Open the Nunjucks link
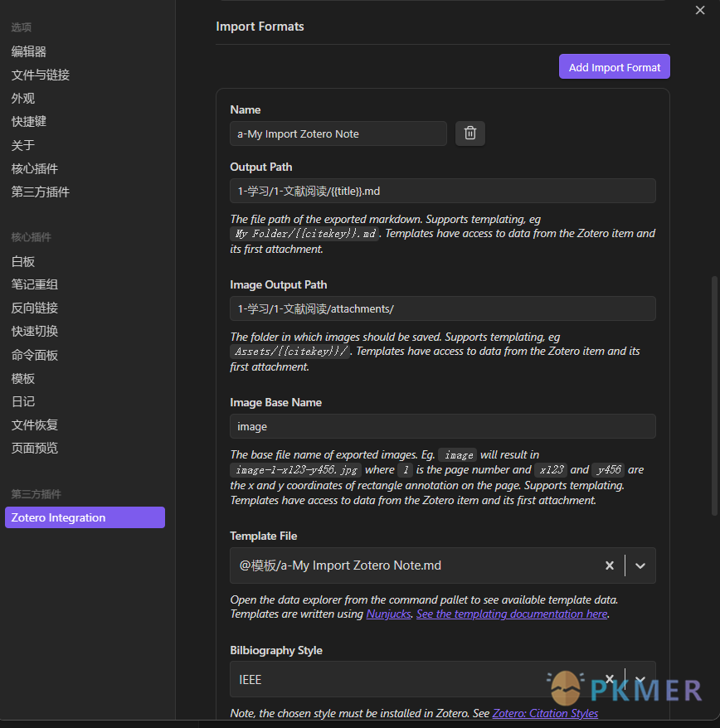Screen dimensions: 720x728 click(x=388, y=614)
